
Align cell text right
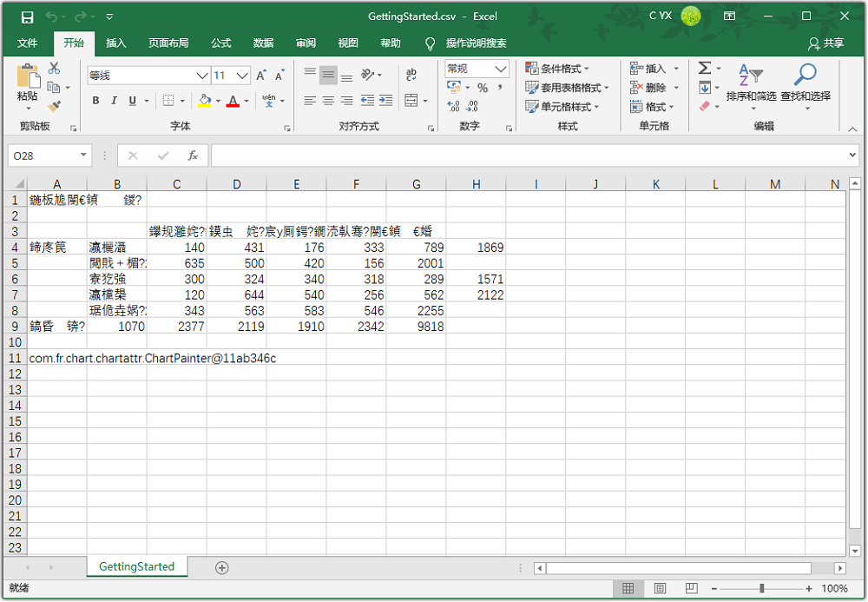point(346,101)
